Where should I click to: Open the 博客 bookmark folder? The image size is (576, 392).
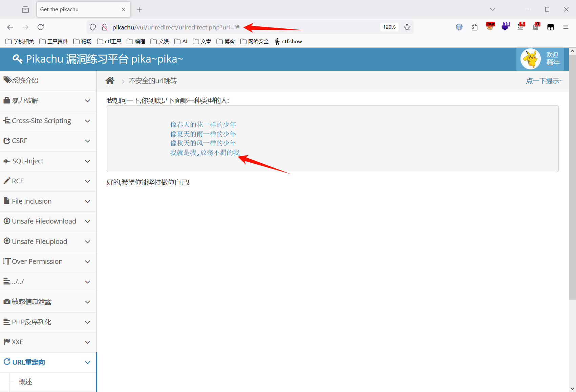(226, 41)
